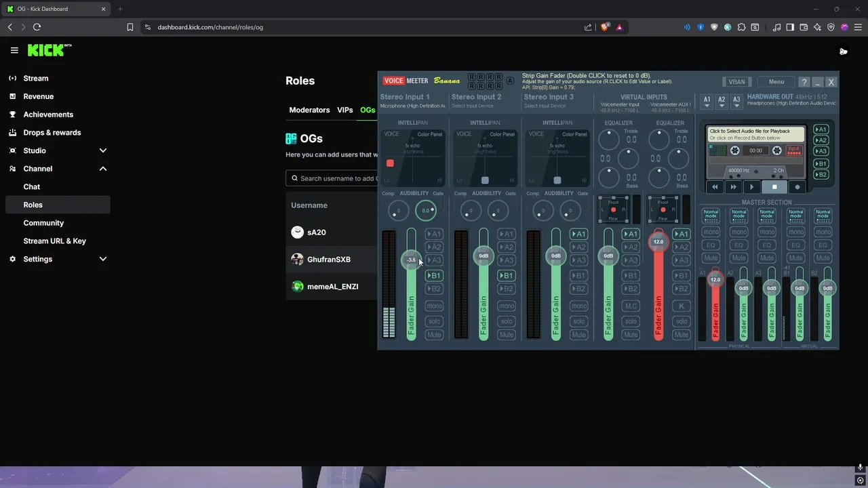Open a new browser tab
Viewport: 868px width, 488px height.
pos(120,9)
